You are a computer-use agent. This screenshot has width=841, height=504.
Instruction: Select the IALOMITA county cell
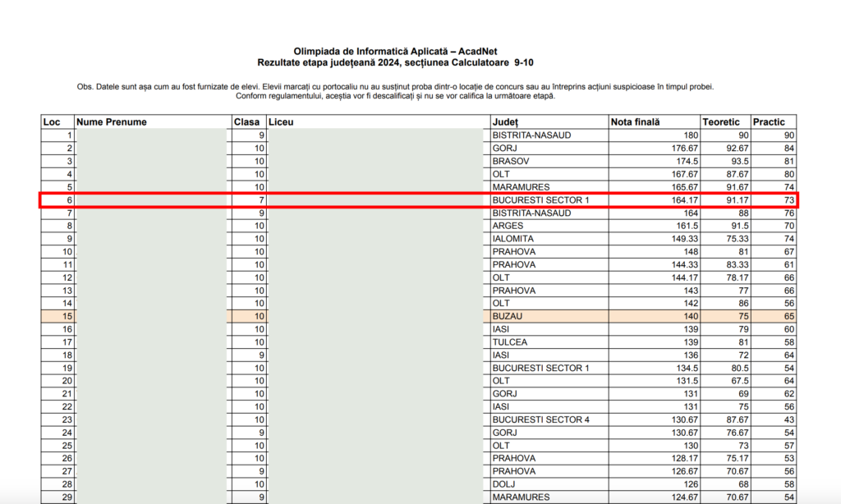click(512, 239)
